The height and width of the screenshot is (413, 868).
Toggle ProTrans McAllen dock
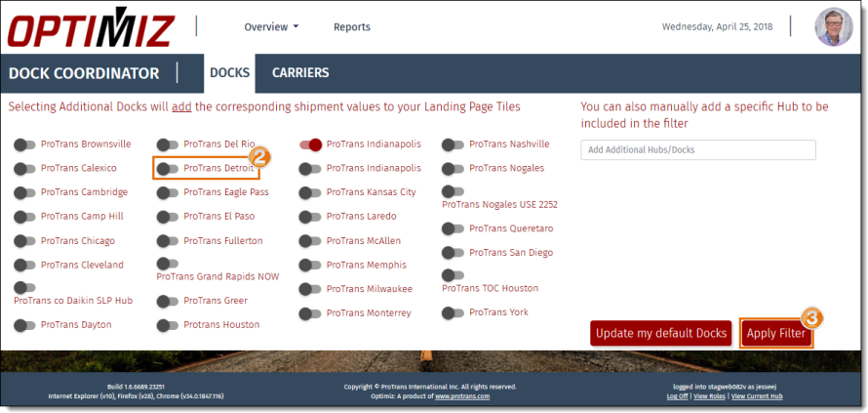[x=310, y=241]
